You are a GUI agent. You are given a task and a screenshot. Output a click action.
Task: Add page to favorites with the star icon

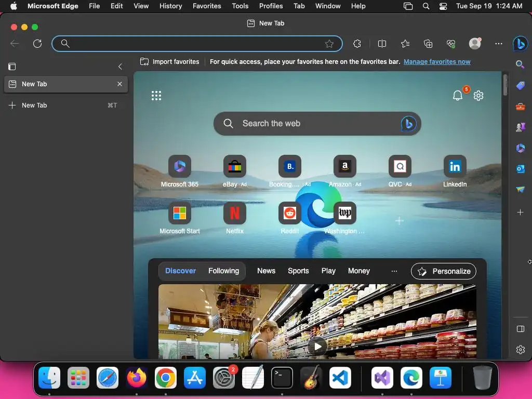pos(329,44)
